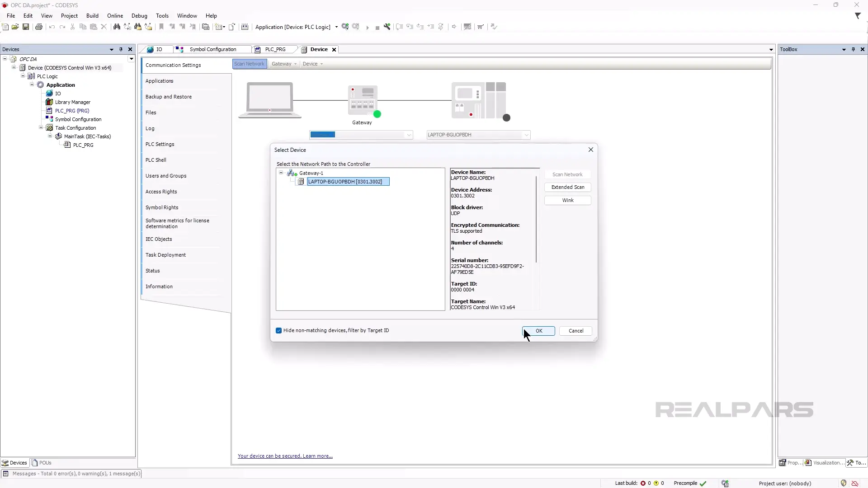Click the Messages list icon in the status bar

6,474
